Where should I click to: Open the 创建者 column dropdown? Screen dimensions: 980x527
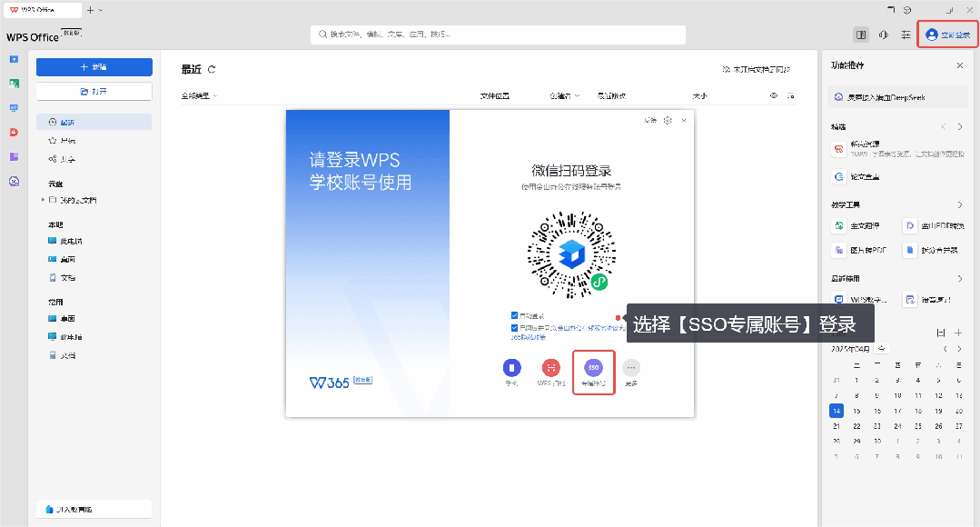pos(564,95)
